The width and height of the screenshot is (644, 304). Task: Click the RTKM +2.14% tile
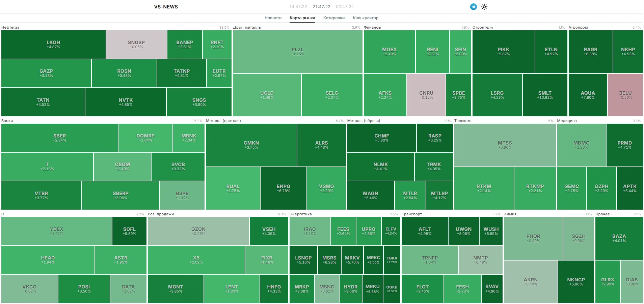(x=484, y=188)
